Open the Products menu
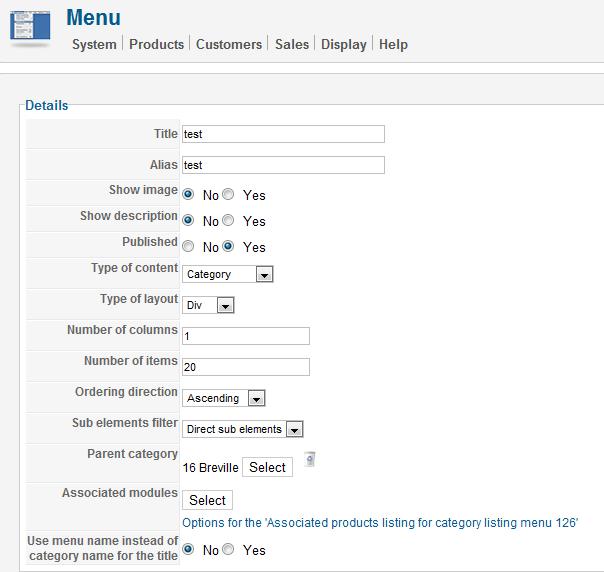This screenshot has height=572, width=604. 156,44
